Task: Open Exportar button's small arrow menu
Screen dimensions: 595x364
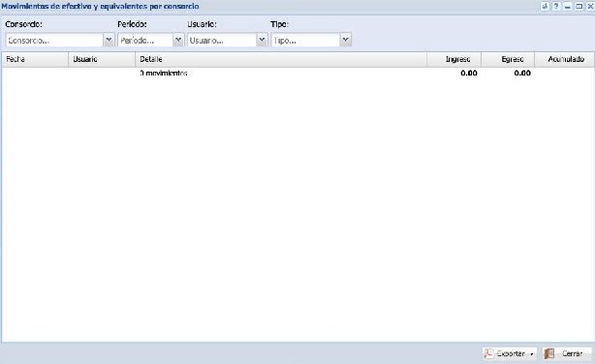Action: 532,354
